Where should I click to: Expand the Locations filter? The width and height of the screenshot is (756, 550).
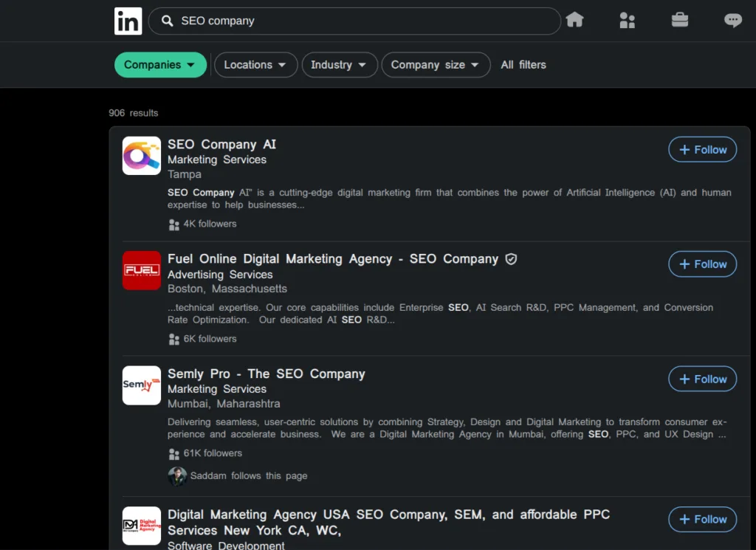coord(255,64)
